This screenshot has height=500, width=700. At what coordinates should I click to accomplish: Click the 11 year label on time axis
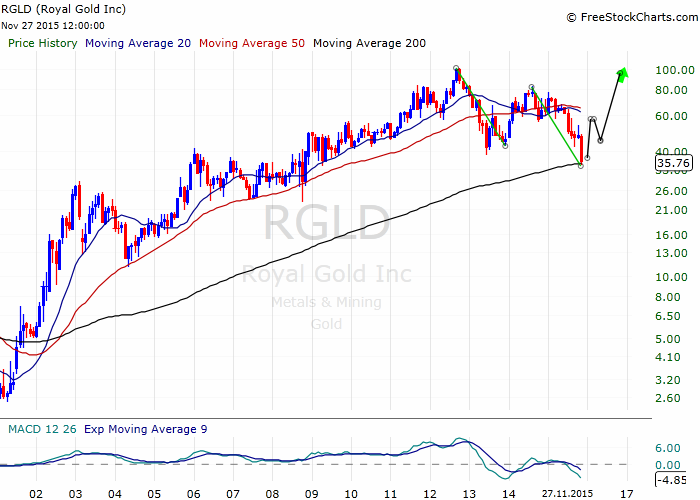pyautogui.click(x=391, y=494)
